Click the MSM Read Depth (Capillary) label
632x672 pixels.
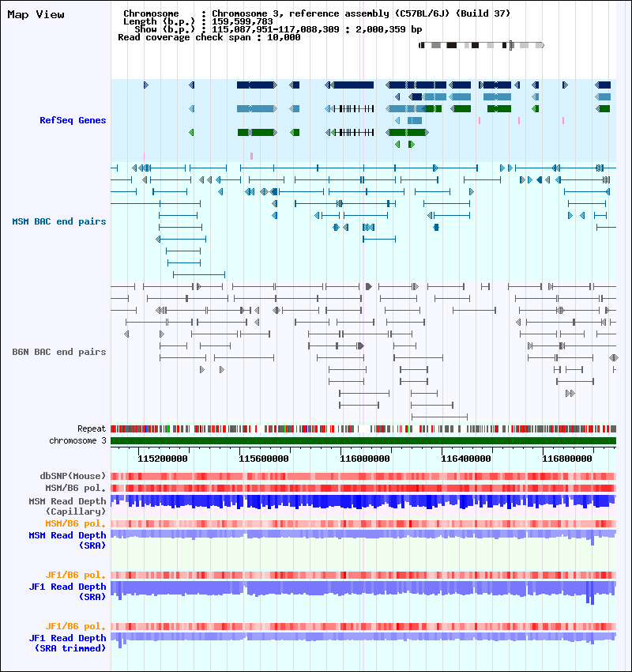[x=67, y=506]
